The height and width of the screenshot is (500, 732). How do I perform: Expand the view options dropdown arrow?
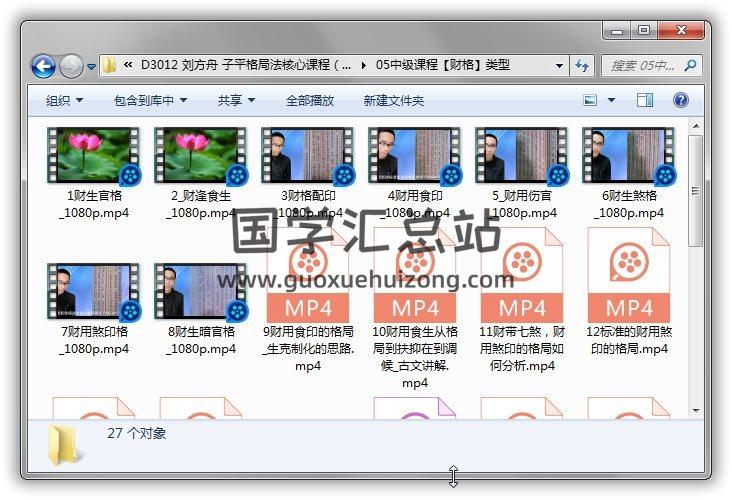coord(611,100)
